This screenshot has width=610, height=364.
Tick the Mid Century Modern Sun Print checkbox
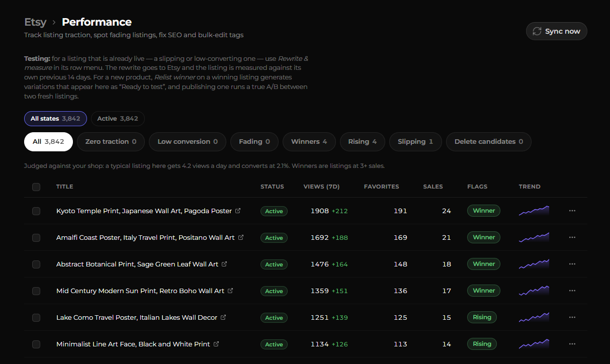(36, 291)
